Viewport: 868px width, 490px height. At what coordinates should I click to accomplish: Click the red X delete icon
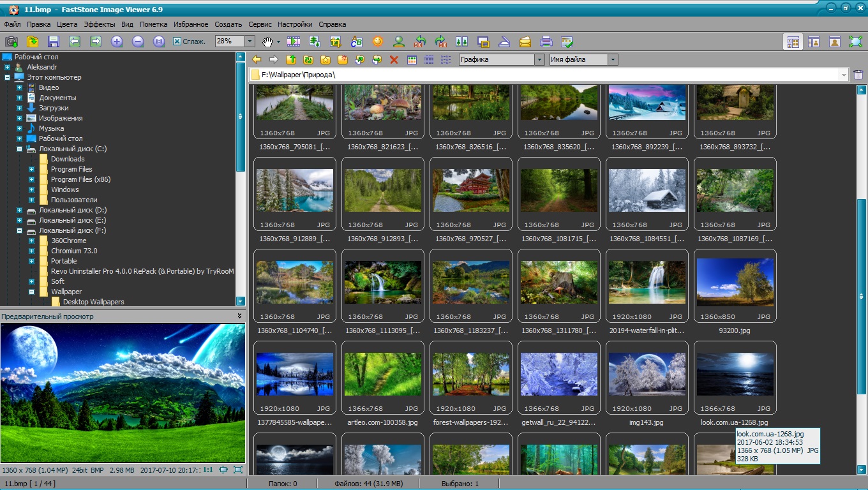[x=394, y=59]
